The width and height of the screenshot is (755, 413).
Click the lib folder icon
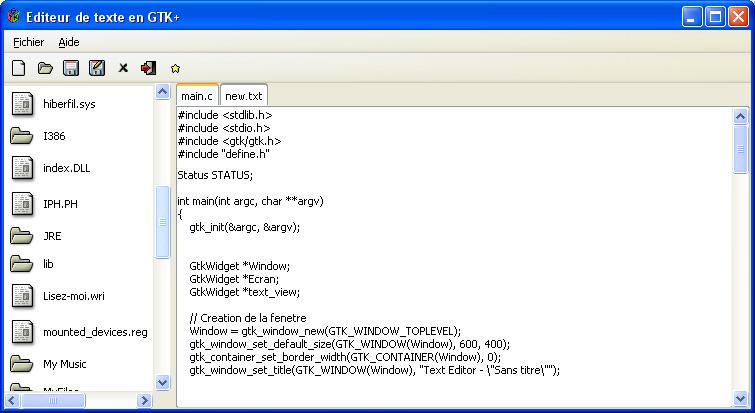click(22, 264)
